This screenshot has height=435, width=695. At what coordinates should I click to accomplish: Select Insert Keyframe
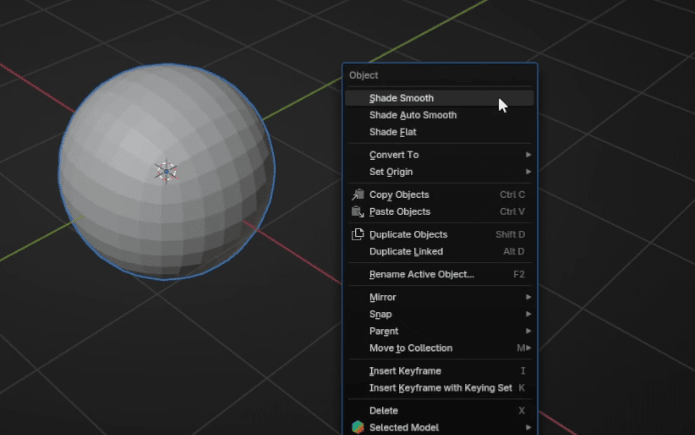point(404,371)
